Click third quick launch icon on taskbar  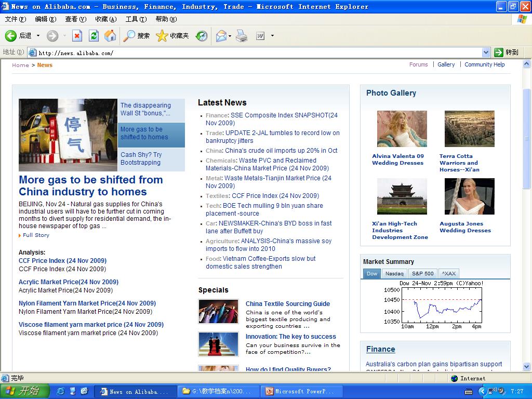(85, 391)
